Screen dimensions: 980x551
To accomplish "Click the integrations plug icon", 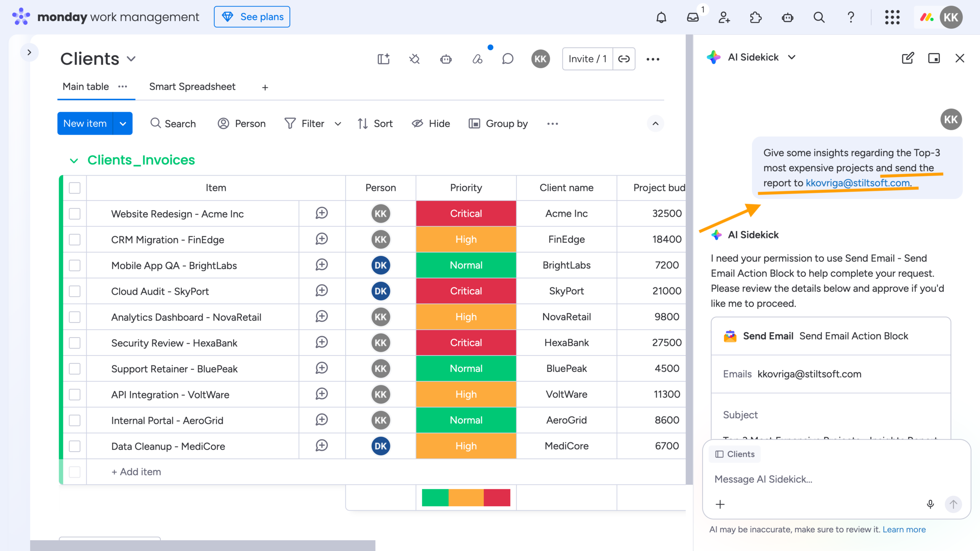I will point(414,59).
